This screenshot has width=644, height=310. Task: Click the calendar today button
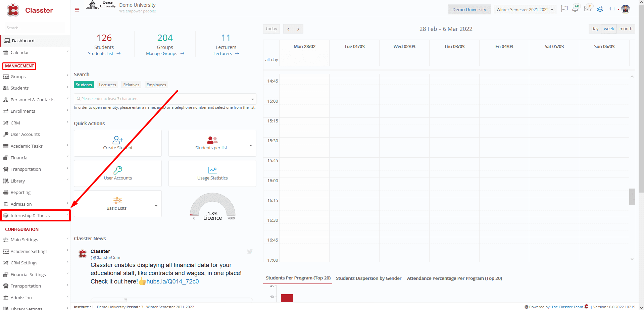(271, 29)
